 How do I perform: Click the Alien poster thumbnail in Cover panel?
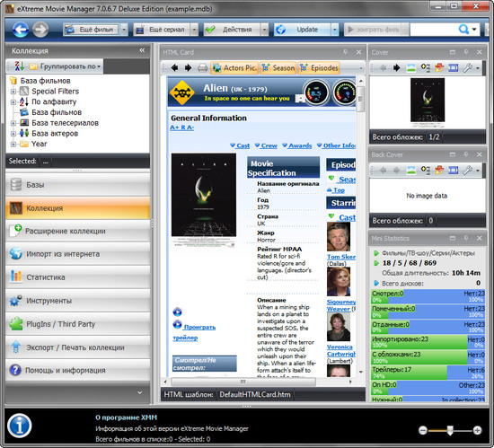coord(428,100)
